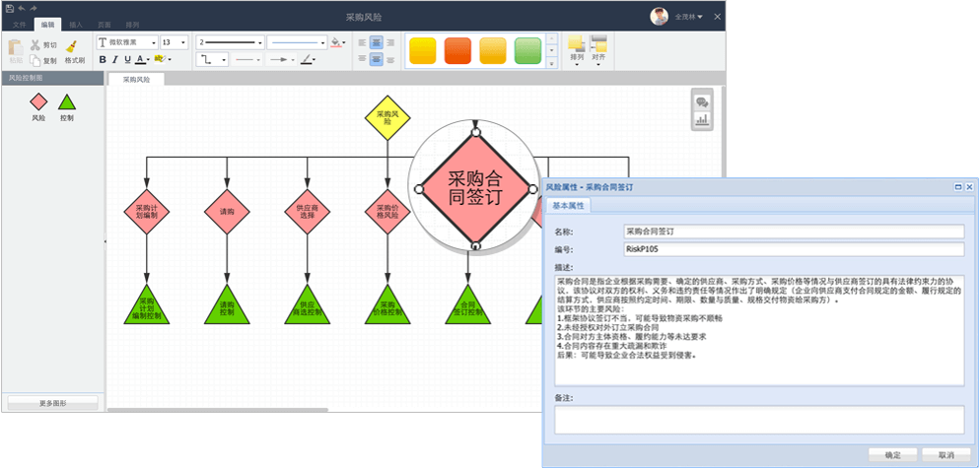Select the 基本属性 tab in the dialog
Screen dimensions: 980x469
[x=568, y=206]
